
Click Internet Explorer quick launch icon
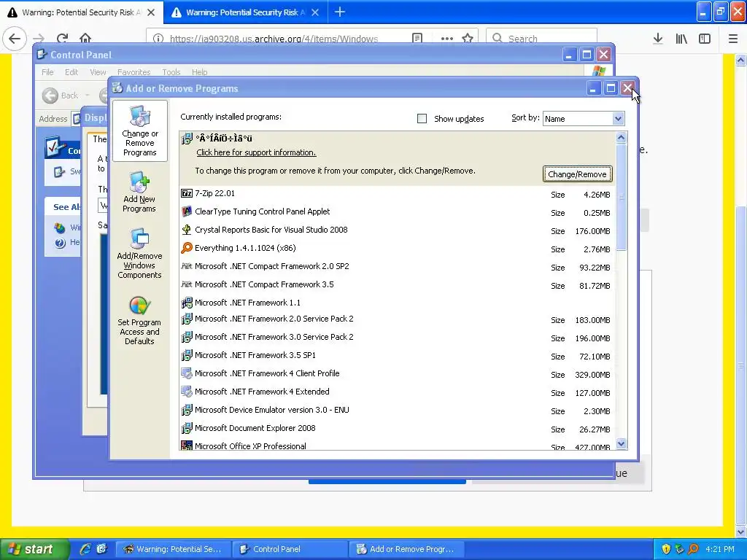(x=85, y=549)
